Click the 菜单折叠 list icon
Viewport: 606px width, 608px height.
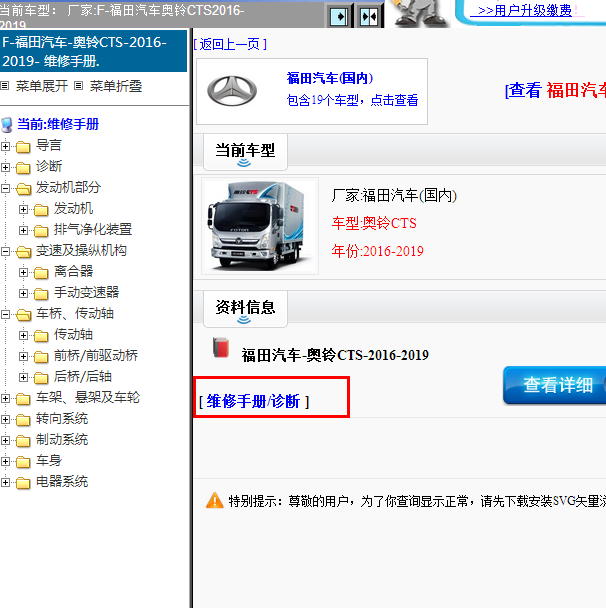[x=78, y=86]
